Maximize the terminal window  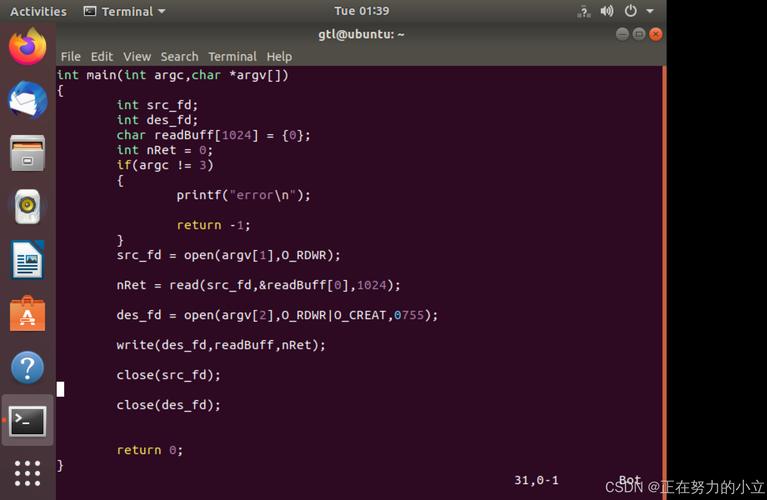click(639, 34)
